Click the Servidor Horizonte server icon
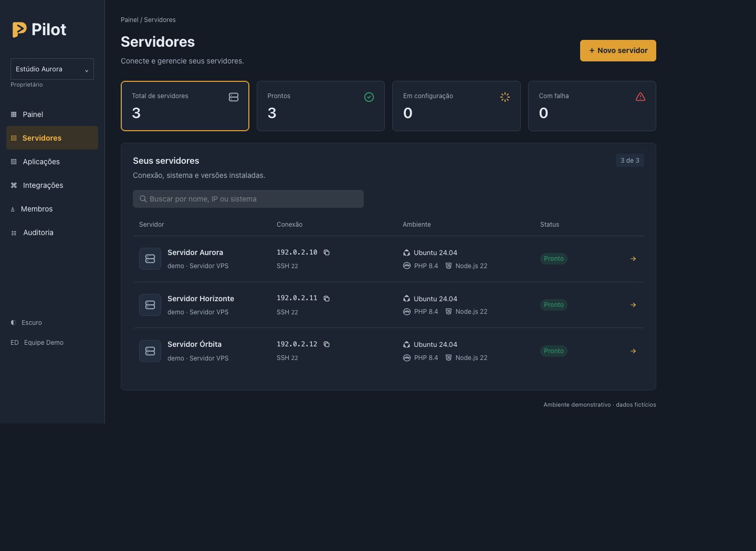This screenshot has height=551, width=756. pos(150,305)
